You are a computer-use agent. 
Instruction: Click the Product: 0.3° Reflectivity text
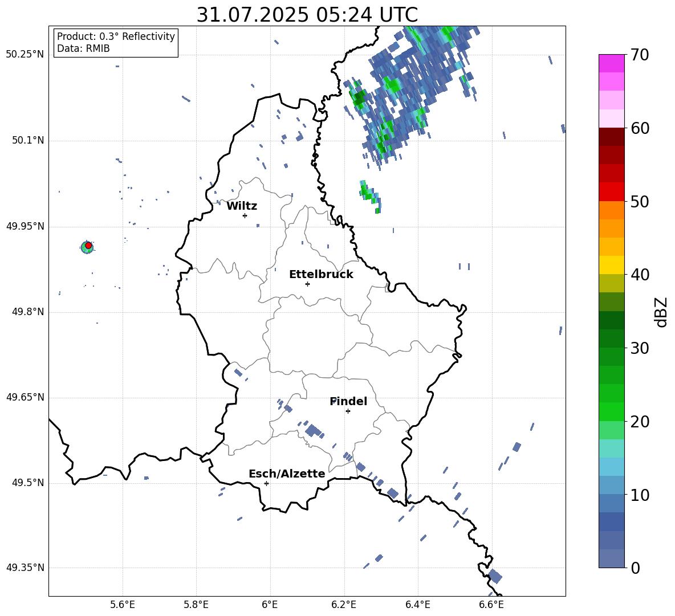(x=116, y=36)
